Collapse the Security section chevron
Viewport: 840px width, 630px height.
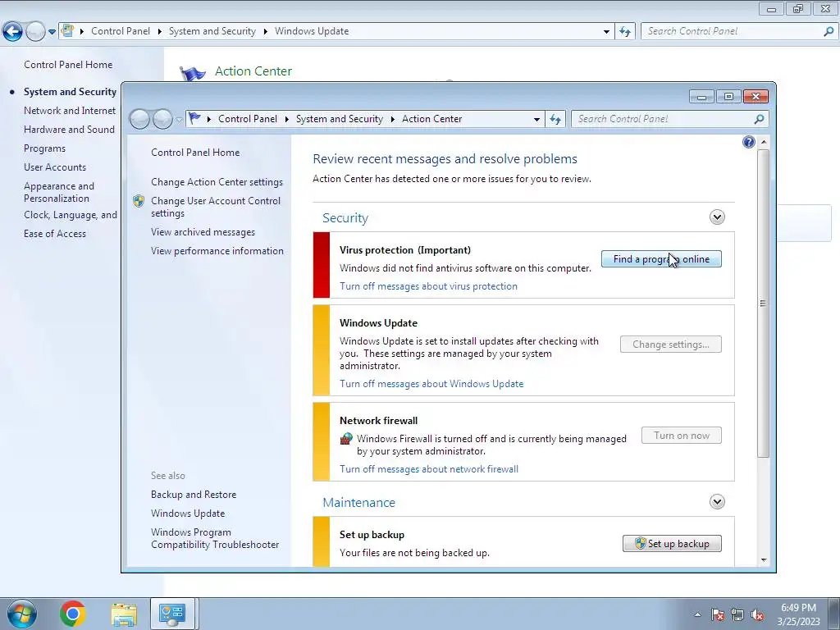coord(717,217)
